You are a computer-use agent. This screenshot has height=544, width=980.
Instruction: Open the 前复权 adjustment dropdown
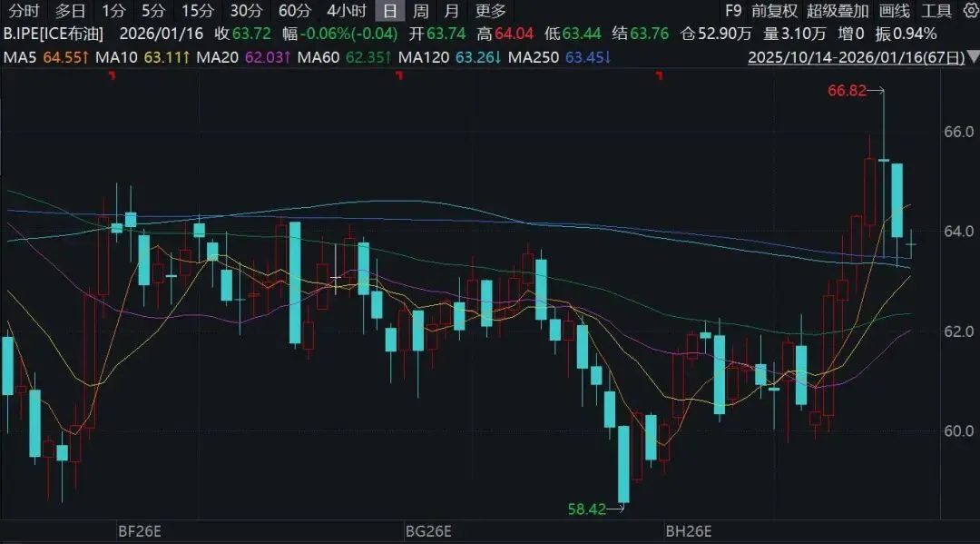774,11
